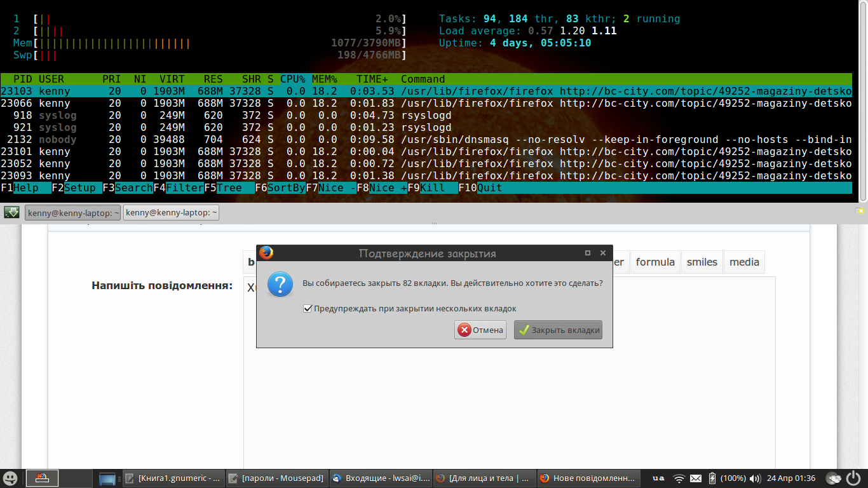Open the mail envelope tray icon

click(x=696, y=478)
